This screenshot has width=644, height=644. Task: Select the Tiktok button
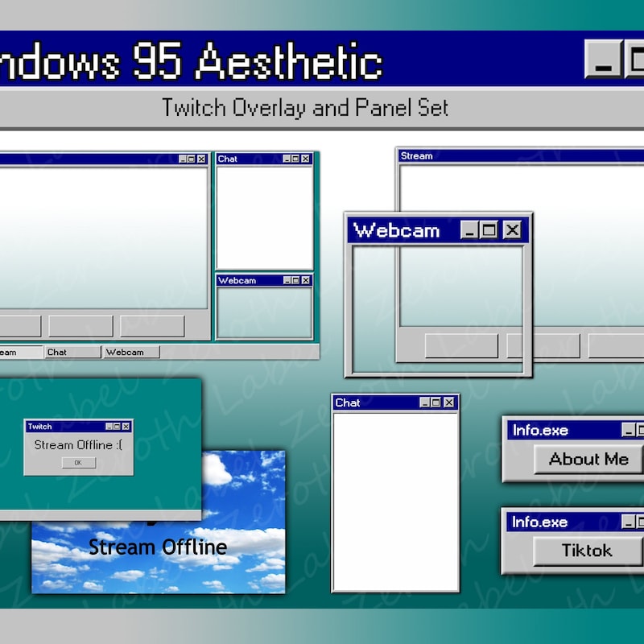coord(588,550)
